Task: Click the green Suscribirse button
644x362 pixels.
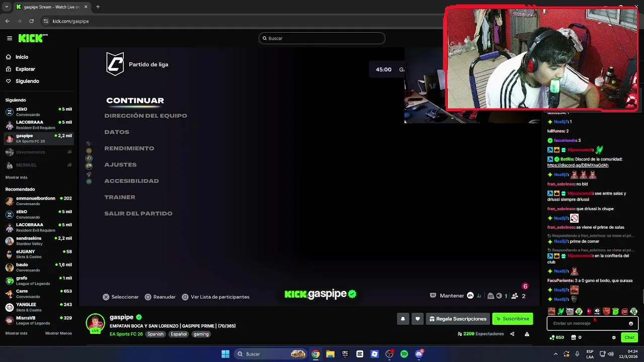Action: pyautogui.click(x=512, y=319)
